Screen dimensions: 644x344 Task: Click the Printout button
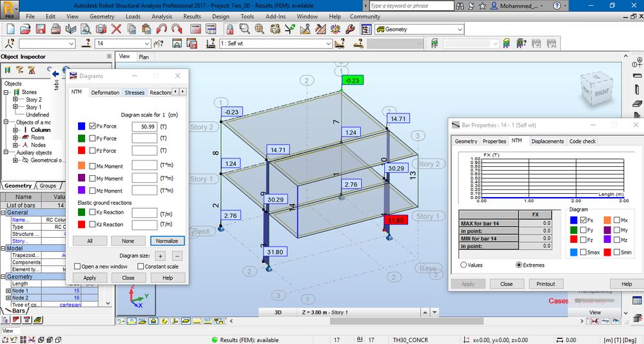click(545, 283)
